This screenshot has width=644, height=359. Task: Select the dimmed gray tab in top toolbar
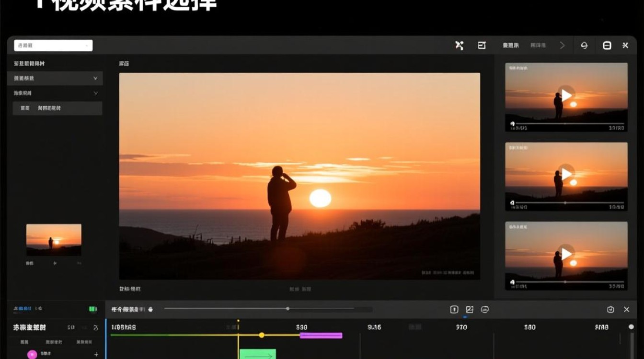coord(538,45)
